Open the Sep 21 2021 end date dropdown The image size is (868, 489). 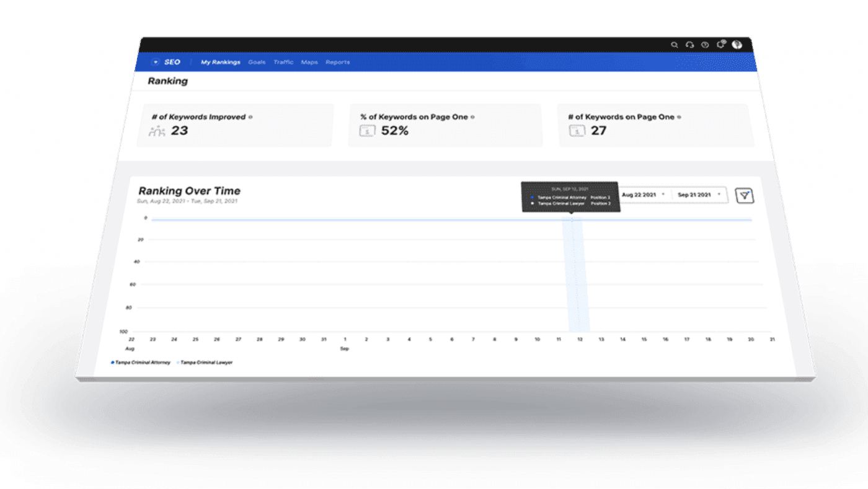[699, 195]
